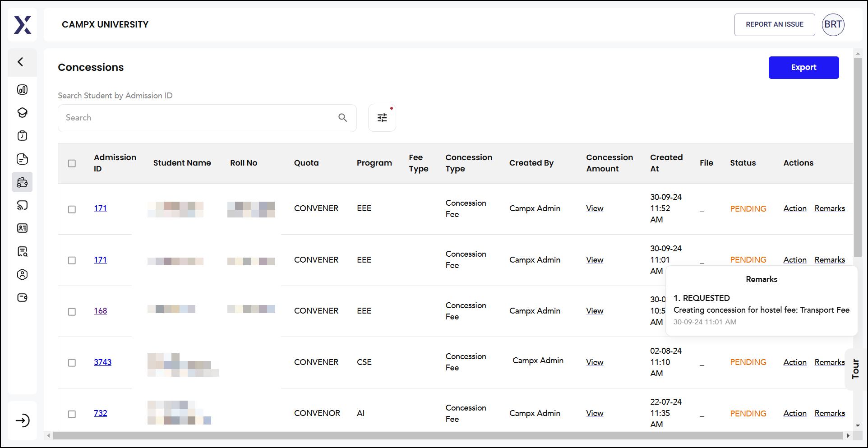Open Remarks for admission 732

pyautogui.click(x=830, y=413)
